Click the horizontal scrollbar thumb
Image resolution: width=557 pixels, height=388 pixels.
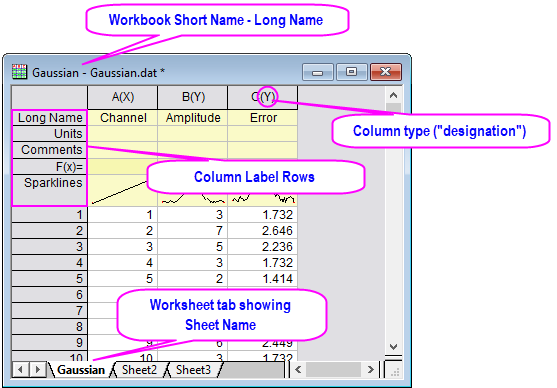[x=333, y=370]
